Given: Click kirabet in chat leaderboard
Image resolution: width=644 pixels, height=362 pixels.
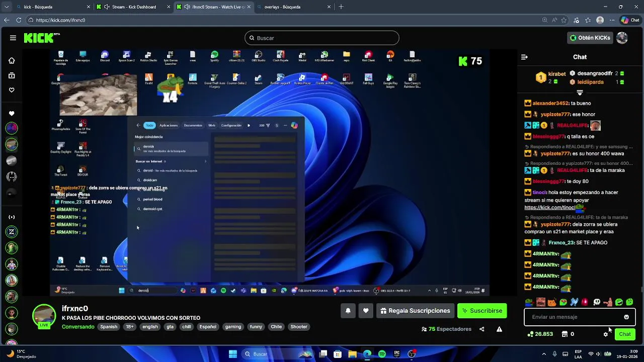Looking at the screenshot, I should coord(557,74).
